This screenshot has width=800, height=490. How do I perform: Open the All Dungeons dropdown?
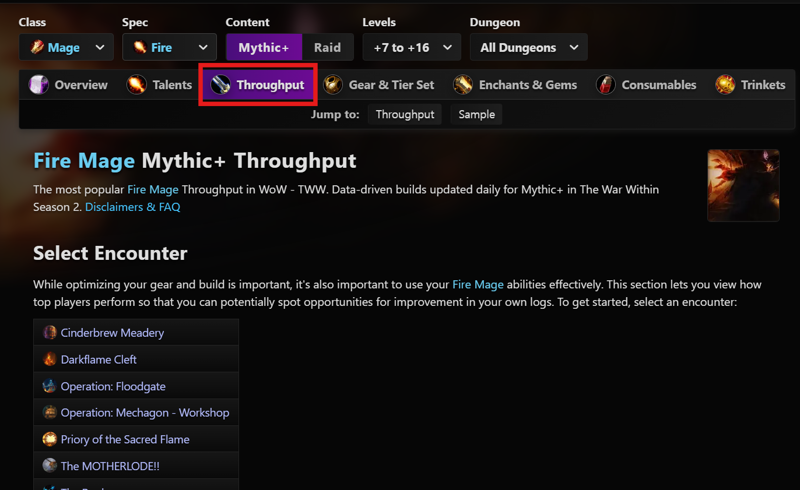point(529,47)
